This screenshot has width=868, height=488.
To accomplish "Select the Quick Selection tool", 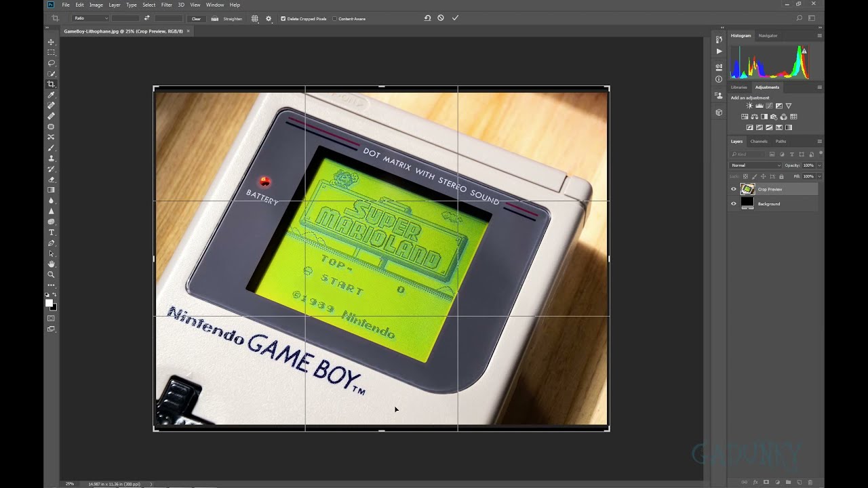I will tap(51, 74).
